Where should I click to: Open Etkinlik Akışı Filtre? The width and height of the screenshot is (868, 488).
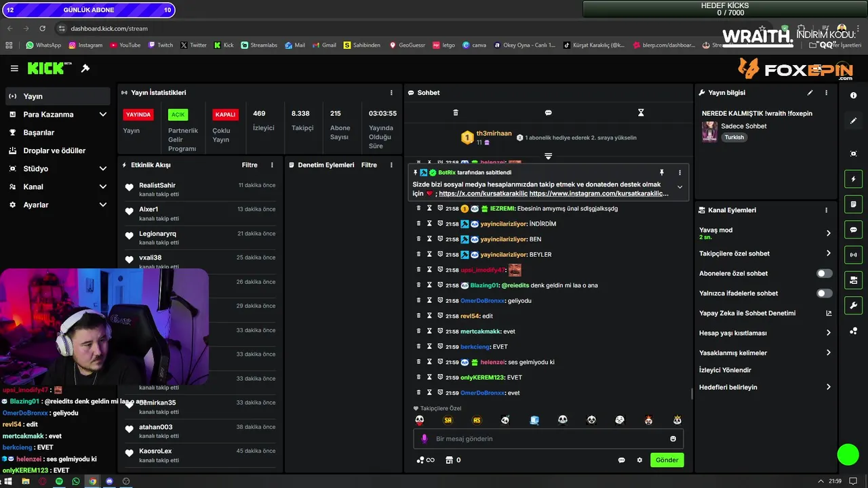(250, 165)
